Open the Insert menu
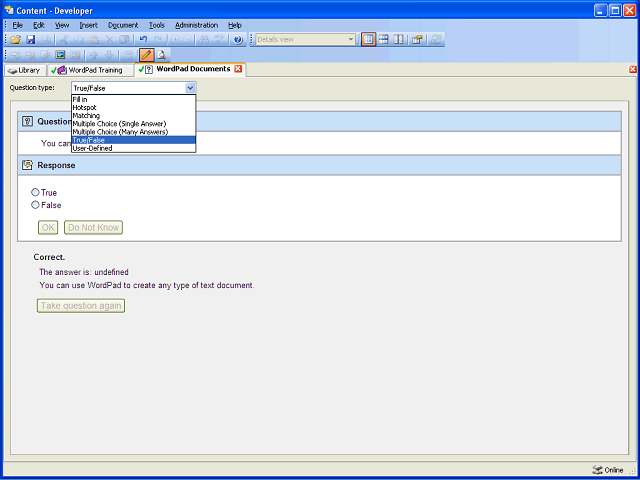Viewport: 640px width, 480px height. tap(89, 25)
